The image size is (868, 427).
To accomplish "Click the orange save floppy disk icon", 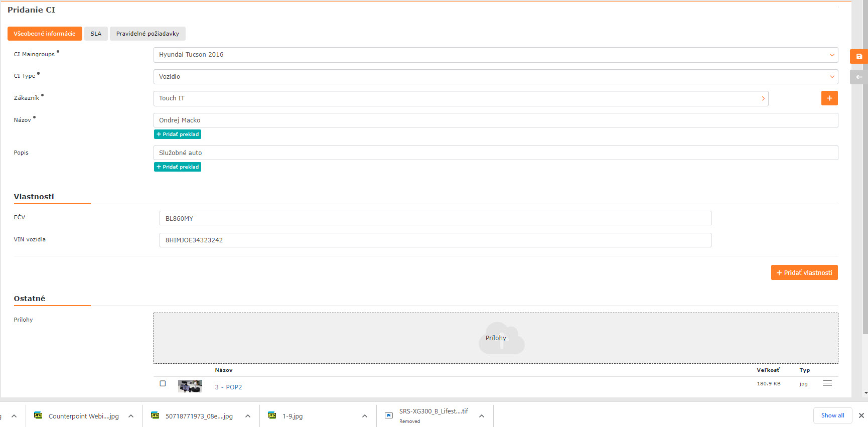I will point(858,57).
